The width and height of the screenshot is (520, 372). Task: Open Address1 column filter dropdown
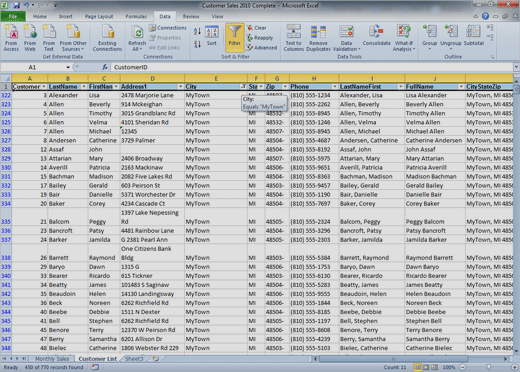tap(180, 87)
